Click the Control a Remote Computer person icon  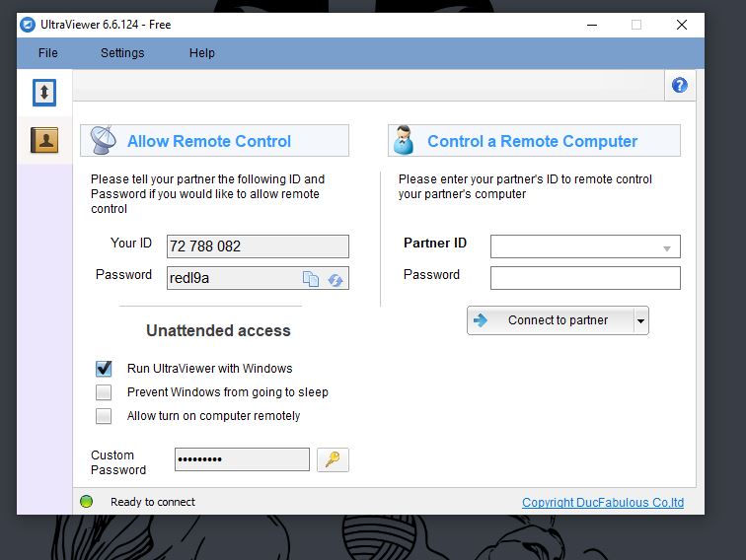coord(403,141)
